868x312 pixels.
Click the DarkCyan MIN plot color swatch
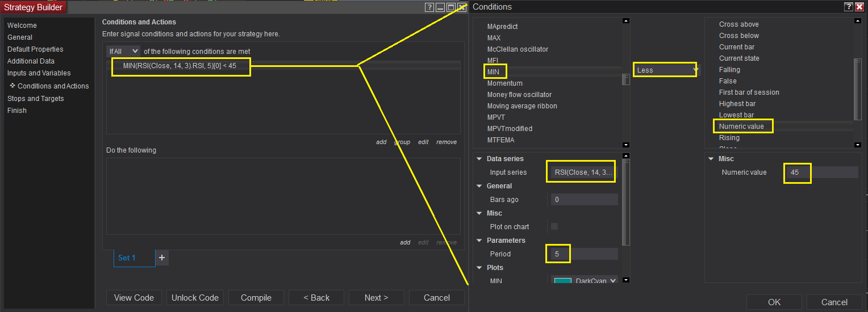coord(563,281)
